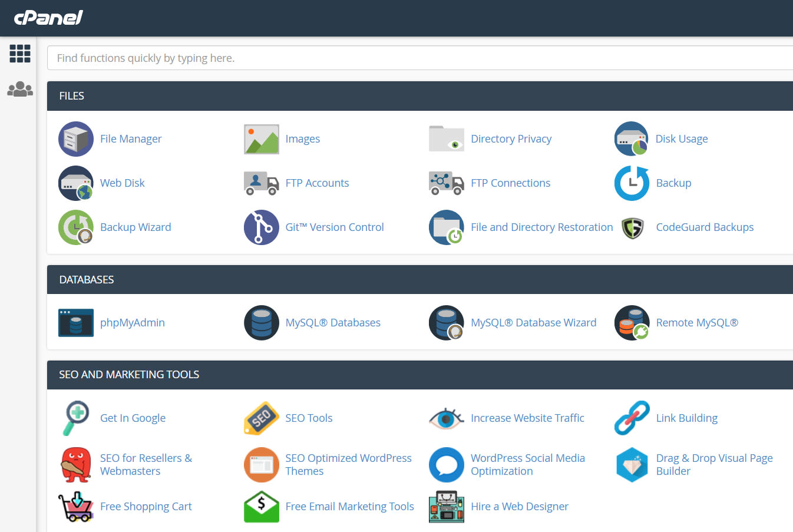Click the cPanel logo
Screen dimensions: 793x532
(x=48, y=18)
